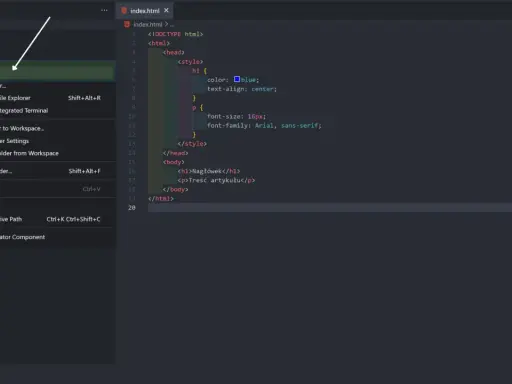Image resolution: width=512 pixels, height=384 pixels.
Task: Click the opening <body> tag line
Action: coord(173,162)
